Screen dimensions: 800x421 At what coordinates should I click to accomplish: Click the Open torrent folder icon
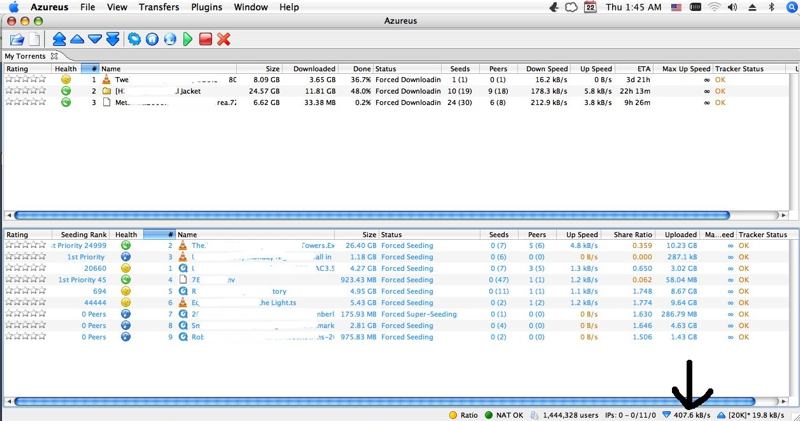pyautogui.click(x=17, y=39)
